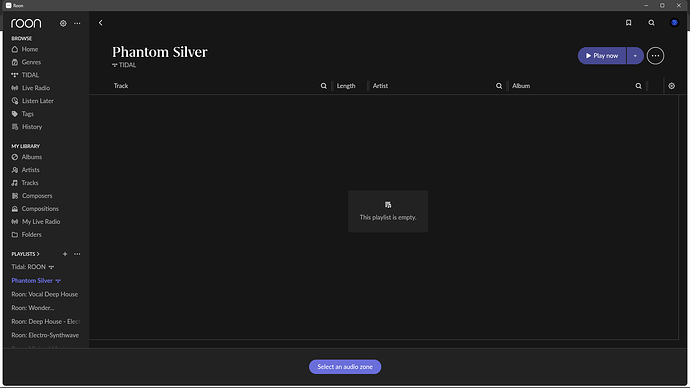Select Roon: Electro-Synthwave playlist
The width and height of the screenshot is (690, 388).
[45, 335]
